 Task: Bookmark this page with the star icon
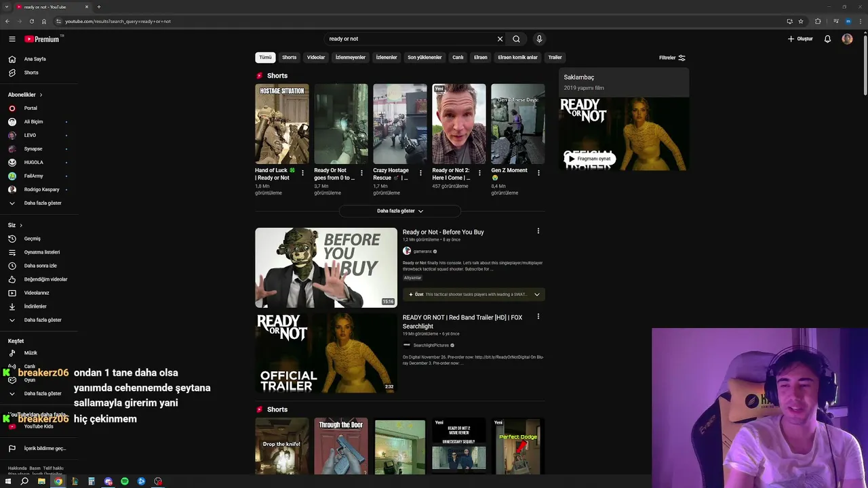(x=801, y=21)
